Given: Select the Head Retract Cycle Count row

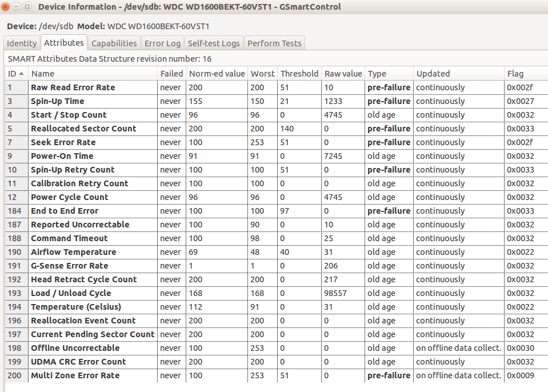Looking at the screenshot, I should tap(276, 279).
